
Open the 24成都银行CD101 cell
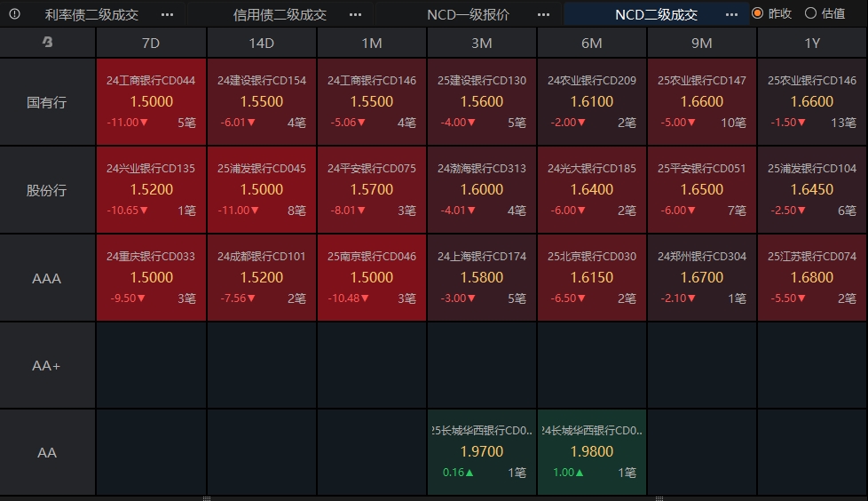(261, 278)
